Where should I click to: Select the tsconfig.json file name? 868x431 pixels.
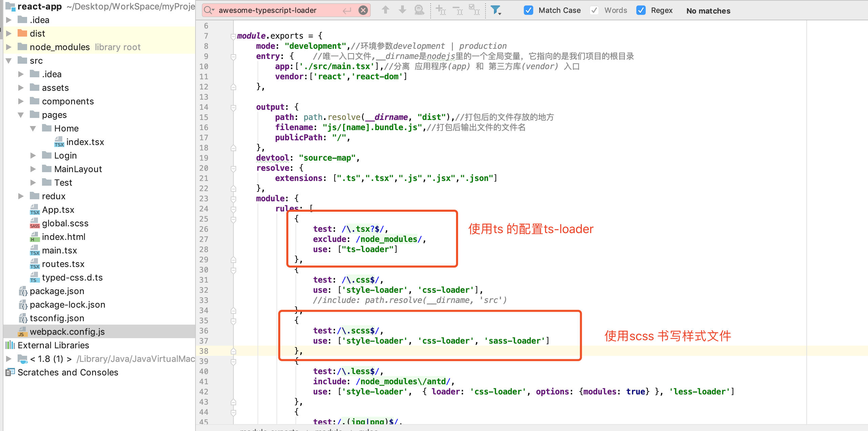tap(57, 318)
